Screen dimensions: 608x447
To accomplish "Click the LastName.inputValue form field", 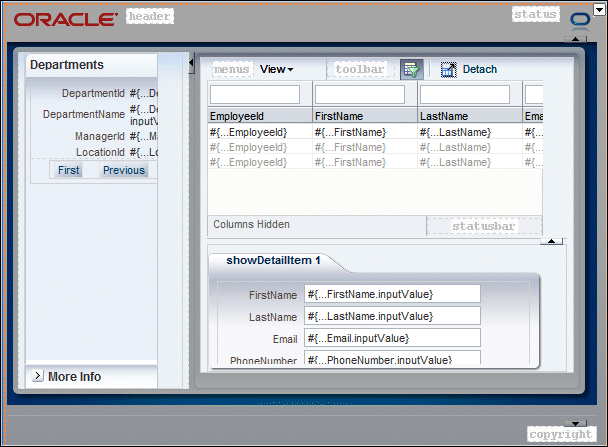I will (x=392, y=316).
